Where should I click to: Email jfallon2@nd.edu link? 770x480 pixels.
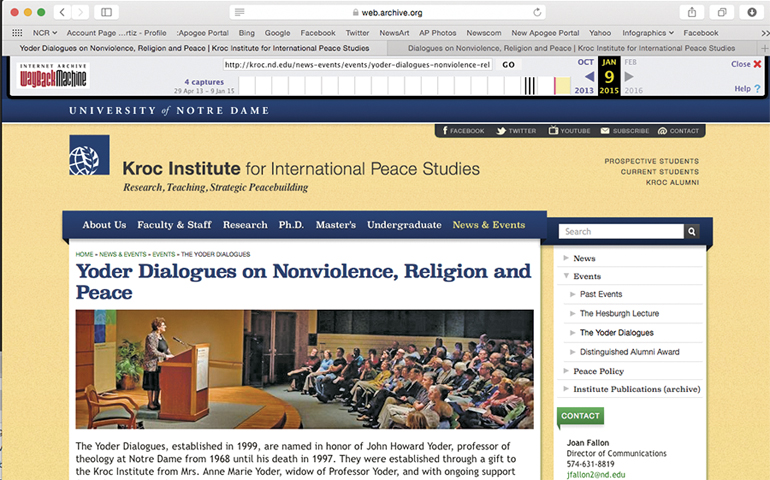[596, 475]
